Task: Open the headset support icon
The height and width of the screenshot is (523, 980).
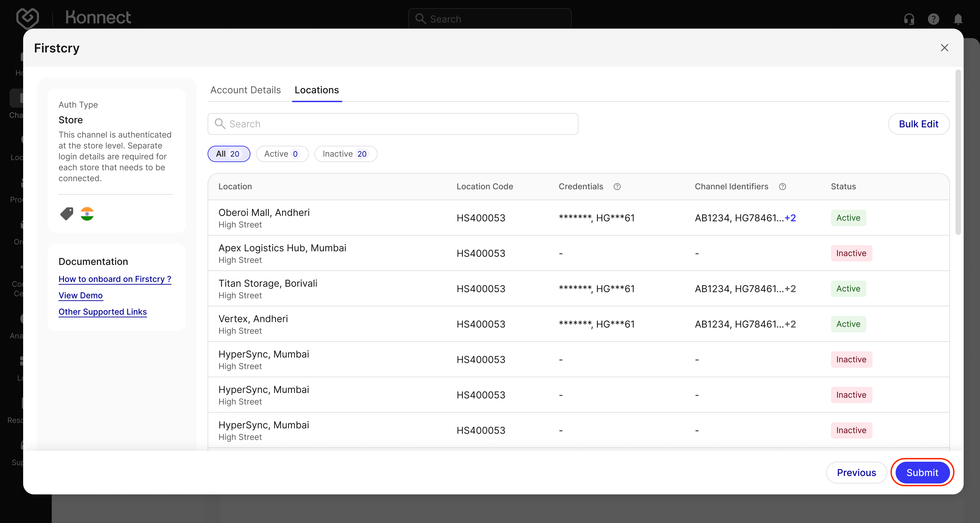Action: (x=909, y=19)
